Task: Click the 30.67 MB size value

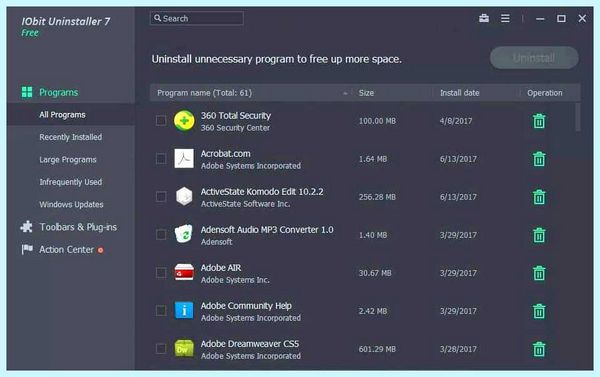Action: 375,273
